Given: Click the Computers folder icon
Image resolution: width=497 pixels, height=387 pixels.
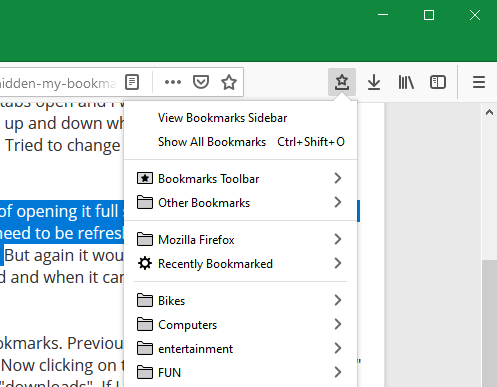Looking at the screenshot, I should 145,324.
